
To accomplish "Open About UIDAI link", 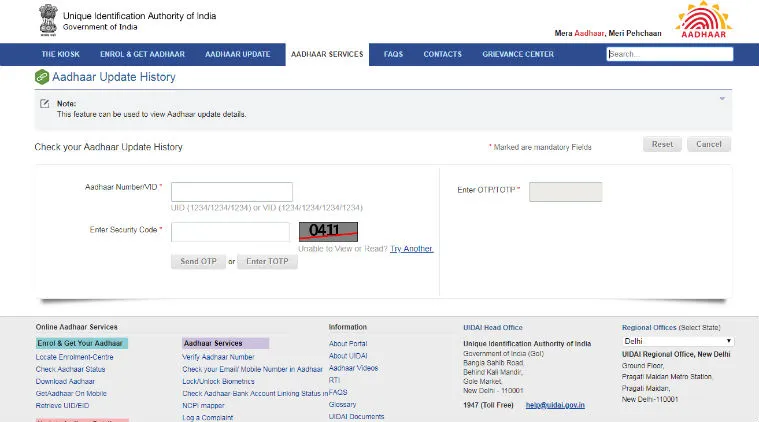I will point(348,356).
